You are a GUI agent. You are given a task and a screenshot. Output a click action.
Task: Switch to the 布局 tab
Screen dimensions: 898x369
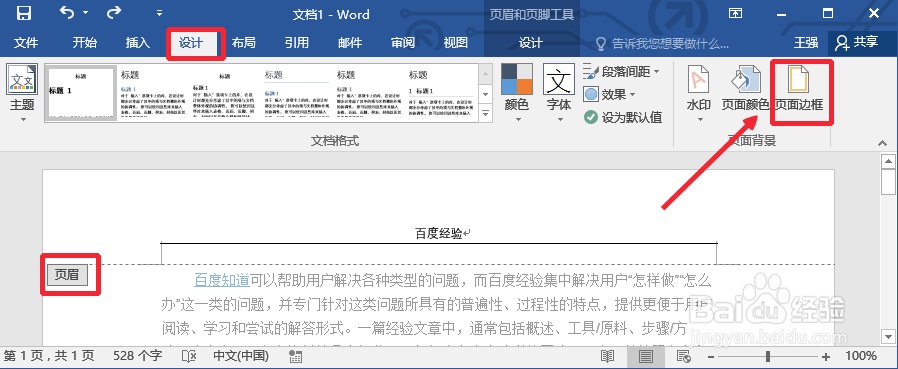click(x=243, y=43)
